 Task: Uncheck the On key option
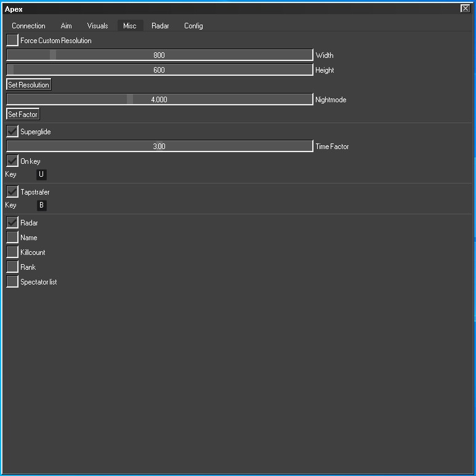[x=12, y=161]
